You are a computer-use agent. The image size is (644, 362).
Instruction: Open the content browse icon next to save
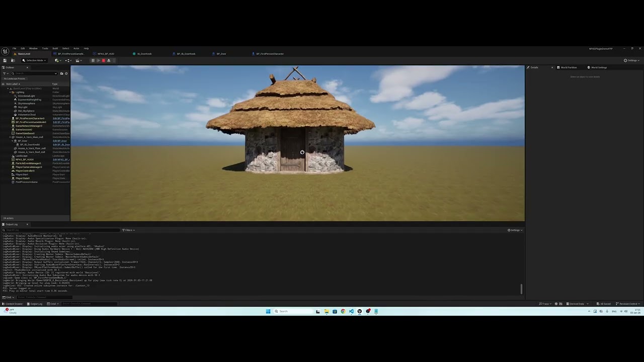tap(13, 60)
